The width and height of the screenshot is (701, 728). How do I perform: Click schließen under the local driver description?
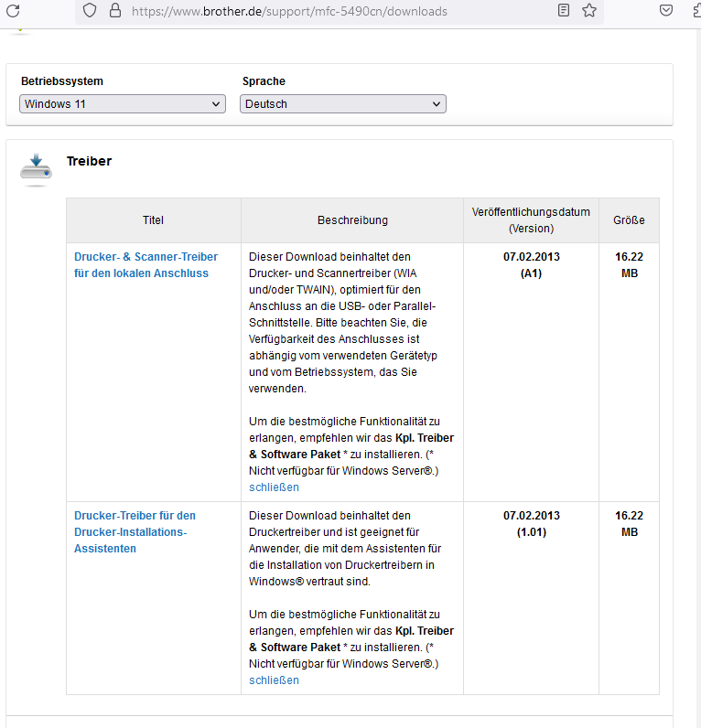pyautogui.click(x=274, y=487)
